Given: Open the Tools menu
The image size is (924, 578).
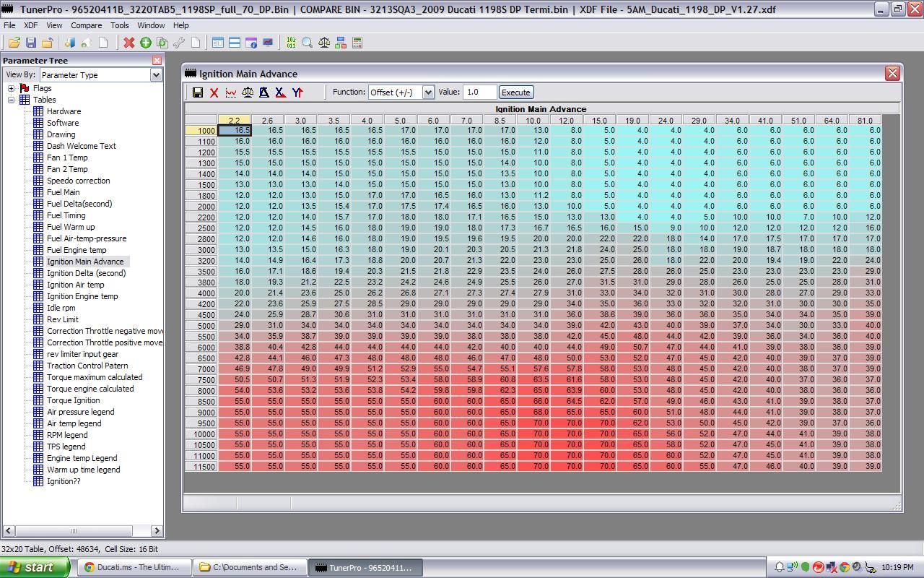Looking at the screenshot, I should [x=120, y=25].
